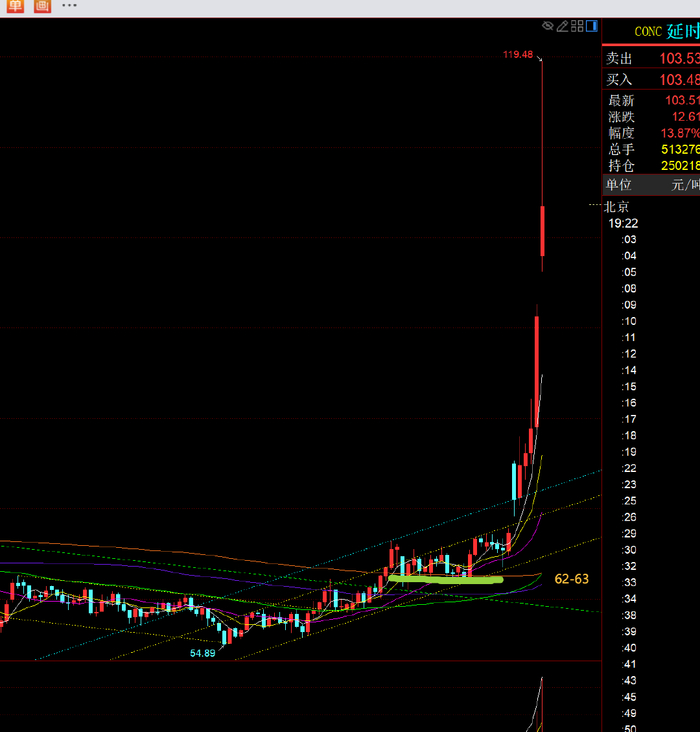Image resolution: width=700 pixels, height=732 pixels.
Task: Click the 元/吨 unit value
Action: (686, 185)
